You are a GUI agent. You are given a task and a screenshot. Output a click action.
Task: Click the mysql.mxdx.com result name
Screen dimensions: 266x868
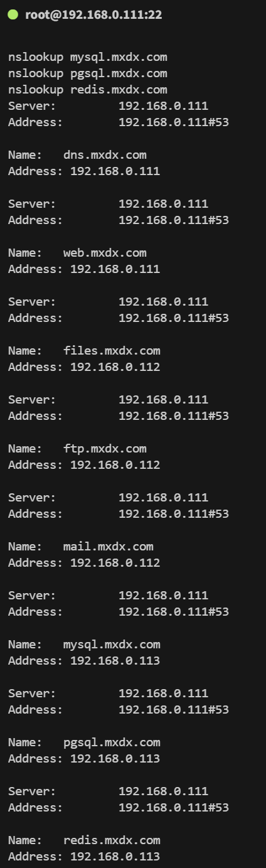click(x=112, y=645)
